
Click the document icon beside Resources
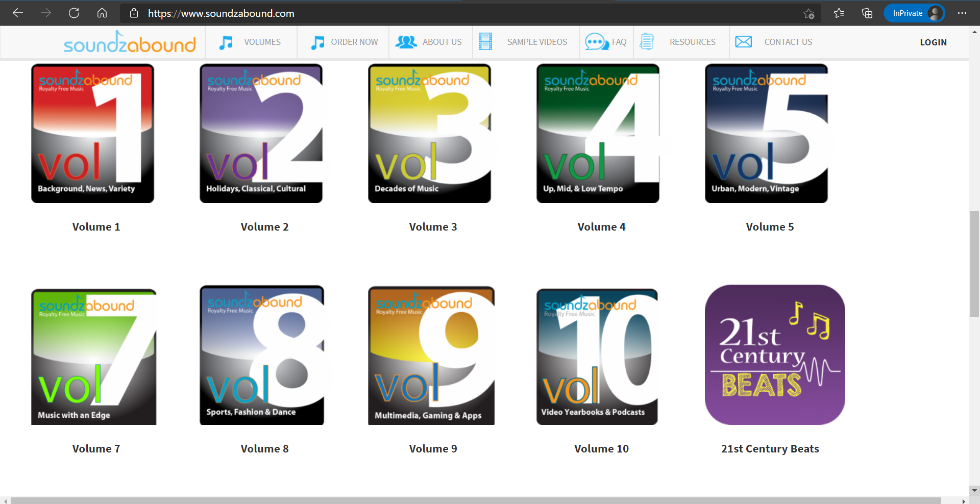click(647, 42)
